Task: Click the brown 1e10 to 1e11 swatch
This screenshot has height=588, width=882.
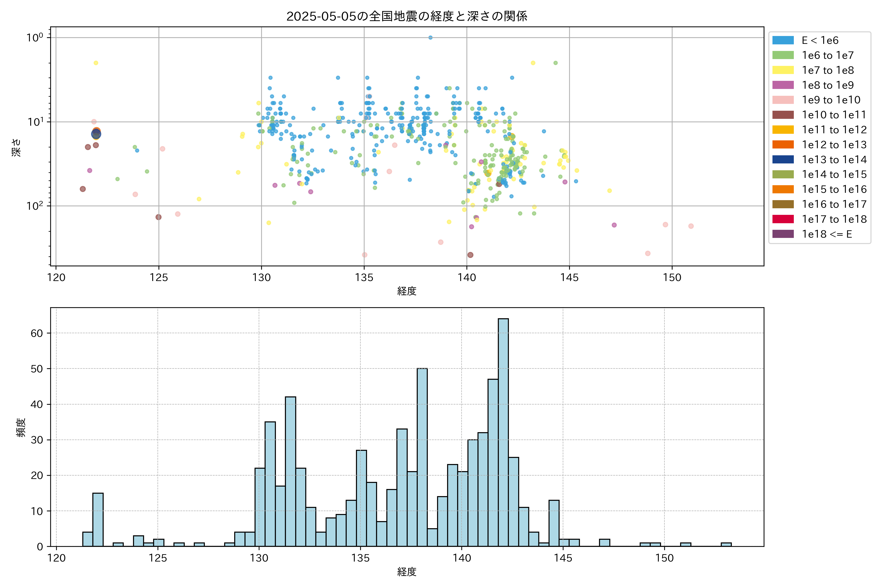Action: click(783, 115)
